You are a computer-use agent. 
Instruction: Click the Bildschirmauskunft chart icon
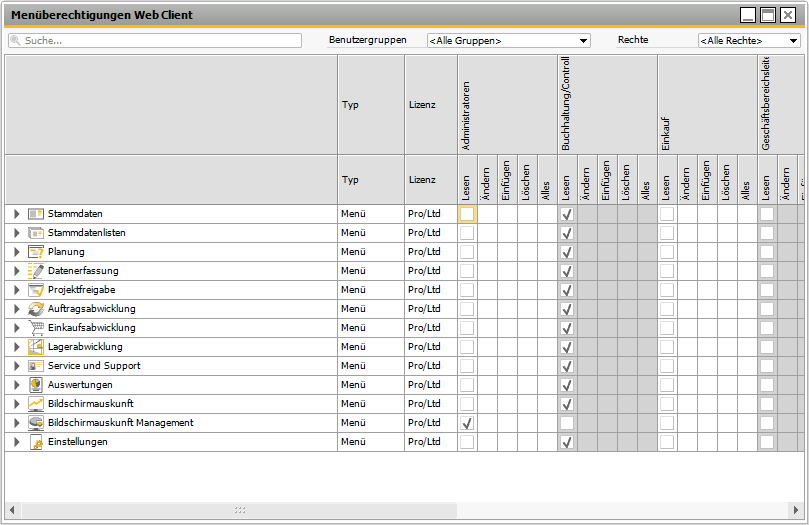coord(36,404)
